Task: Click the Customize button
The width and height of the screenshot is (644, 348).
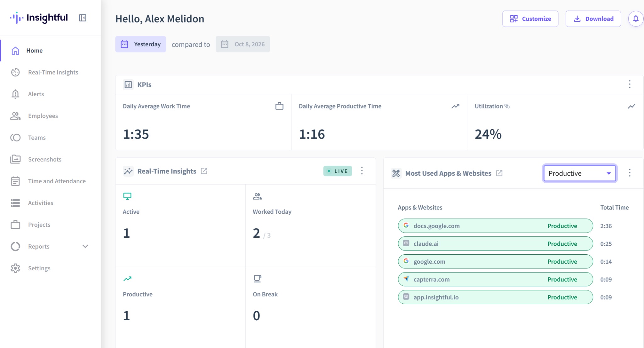Action: (530, 19)
